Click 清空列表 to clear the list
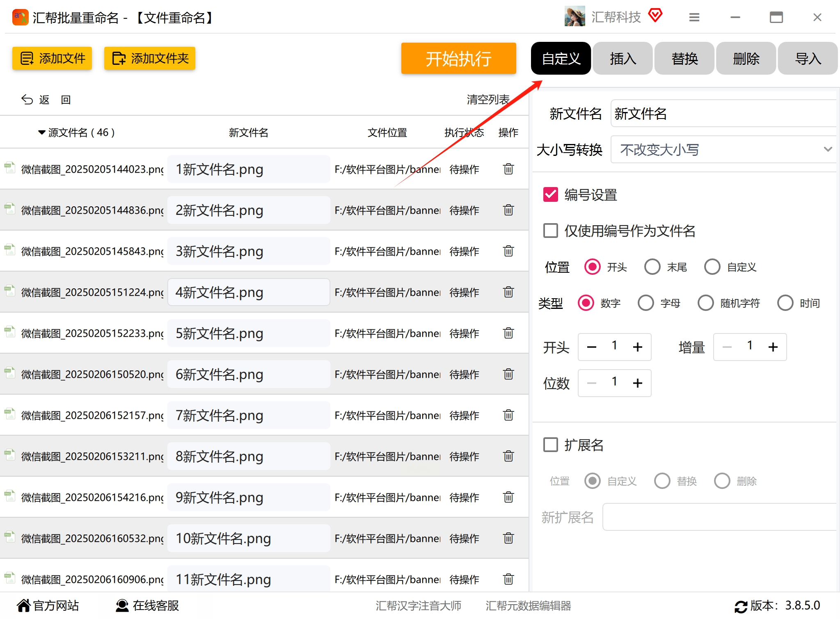 click(488, 100)
